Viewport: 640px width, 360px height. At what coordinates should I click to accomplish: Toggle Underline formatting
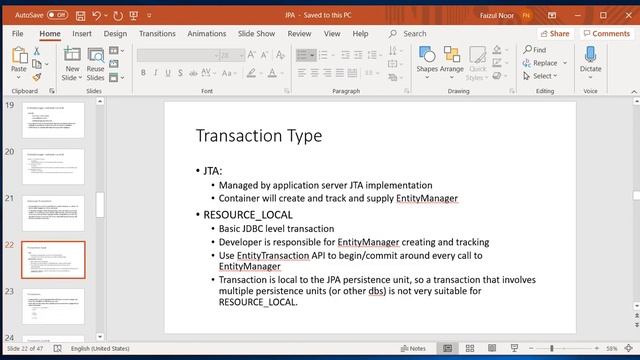tap(168, 73)
